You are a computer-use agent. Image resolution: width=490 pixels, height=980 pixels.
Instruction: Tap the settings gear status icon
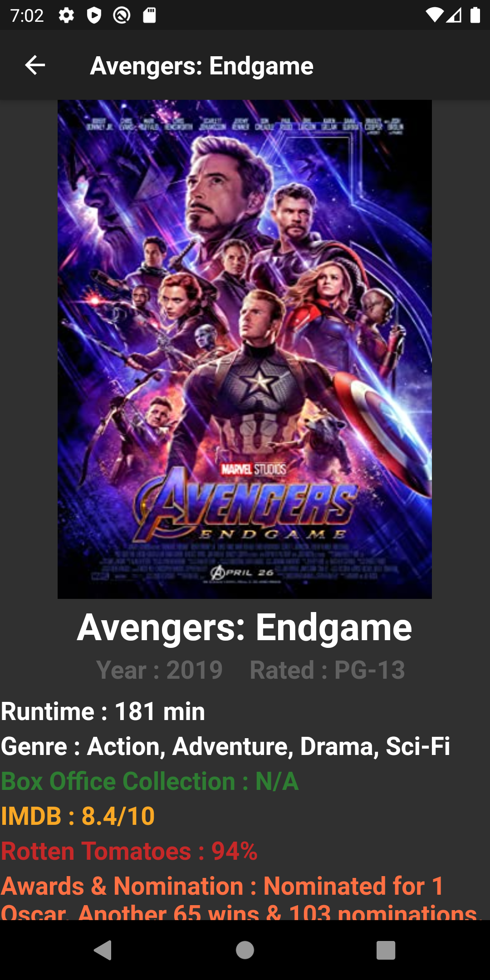click(x=66, y=15)
